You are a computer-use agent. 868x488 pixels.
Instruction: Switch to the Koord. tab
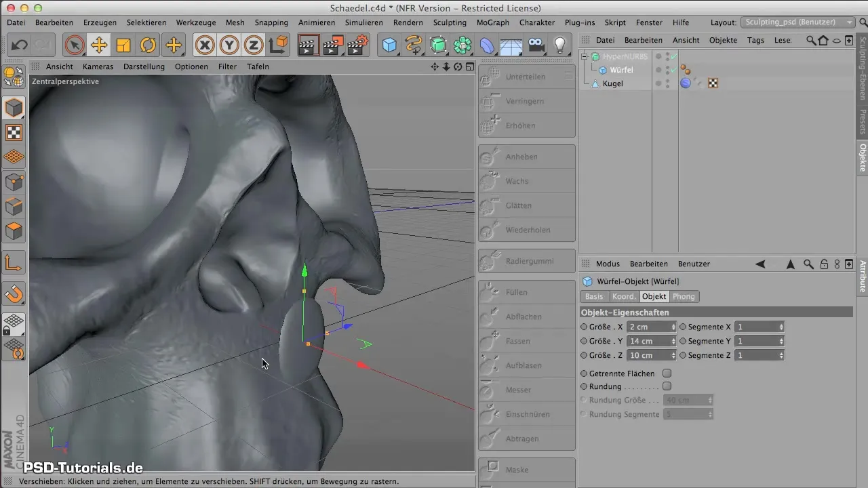pyautogui.click(x=623, y=296)
